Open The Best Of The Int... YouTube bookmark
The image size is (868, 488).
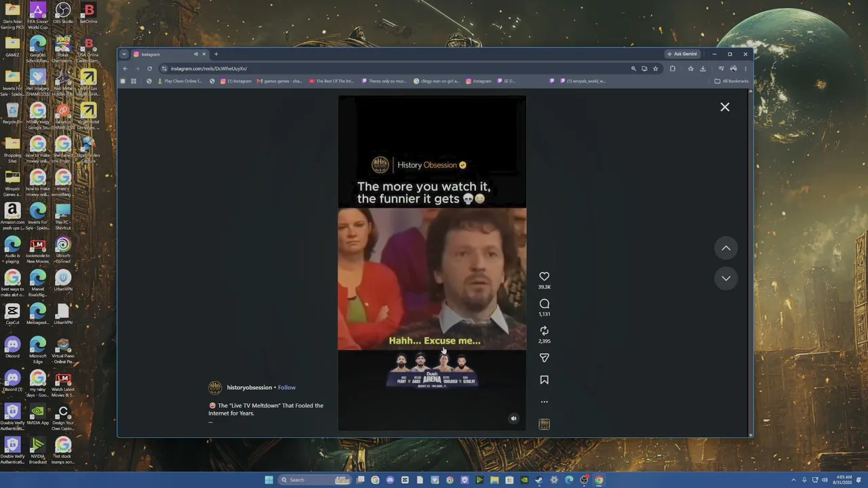click(x=332, y=81)
